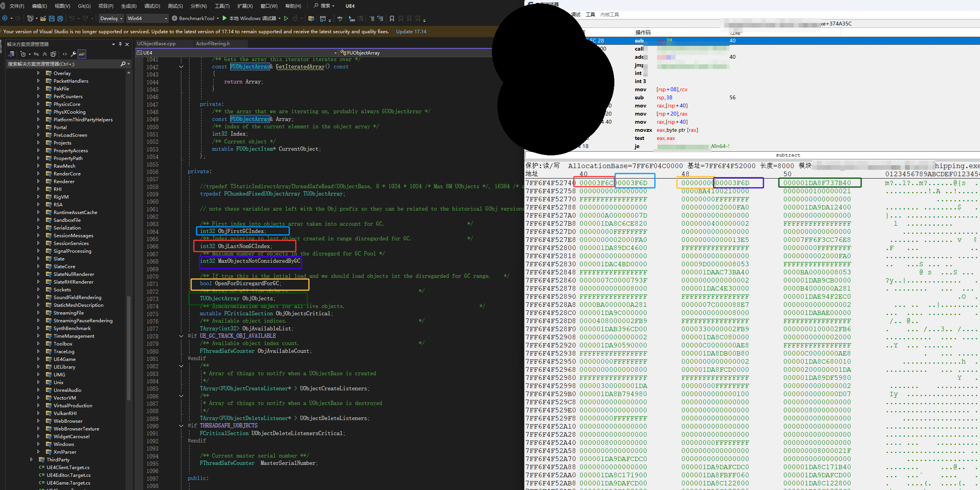
Task: Select UE4Editor.Target.cs file
Action: tap(68, 475)
